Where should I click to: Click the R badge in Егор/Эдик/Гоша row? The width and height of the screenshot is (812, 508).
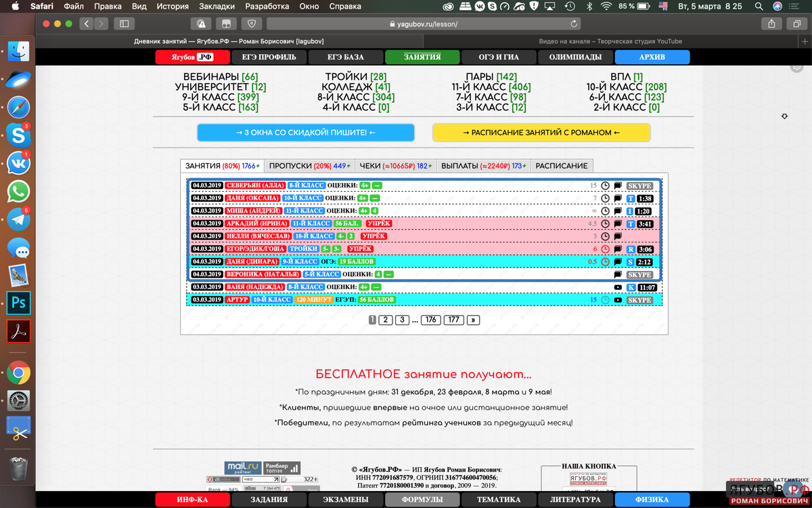tap(631, 249)
